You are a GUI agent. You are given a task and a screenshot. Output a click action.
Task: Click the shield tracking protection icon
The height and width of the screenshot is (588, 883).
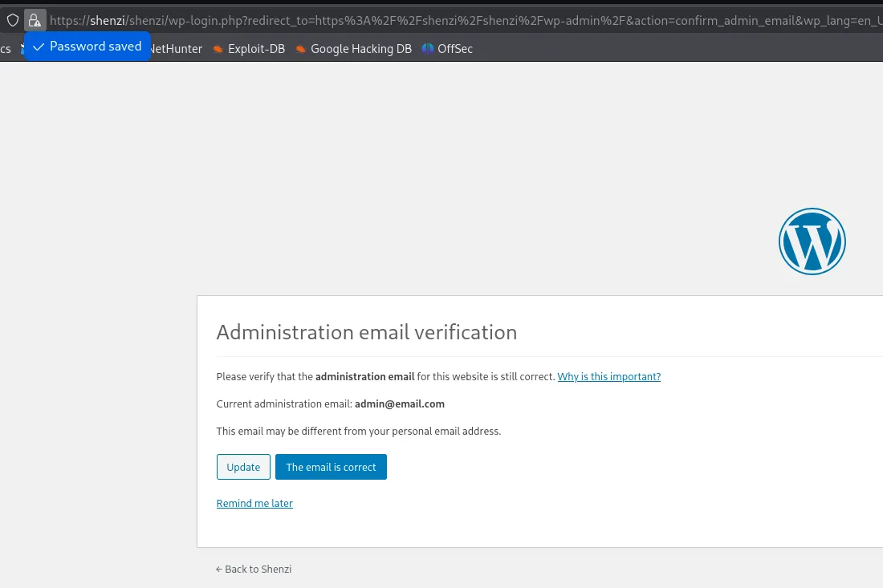(12, 21)
